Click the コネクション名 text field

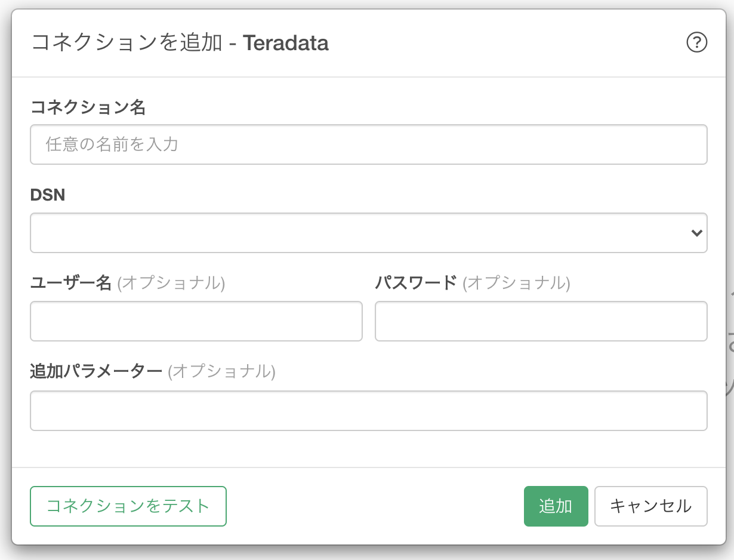tap(368, 144)
